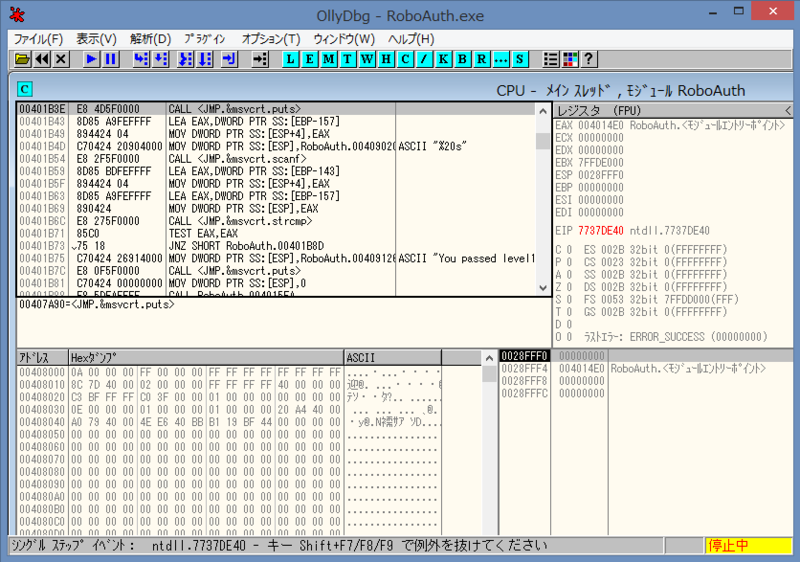Select stack address 0028FFF0 row

point(645,356)
